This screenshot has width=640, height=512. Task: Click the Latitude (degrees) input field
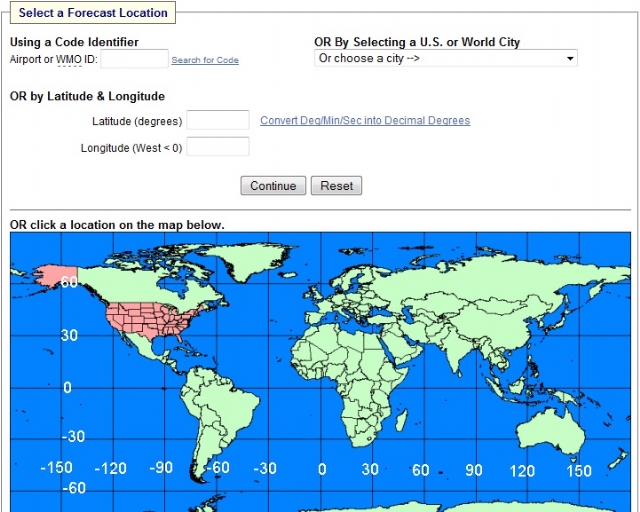(218, 120)
